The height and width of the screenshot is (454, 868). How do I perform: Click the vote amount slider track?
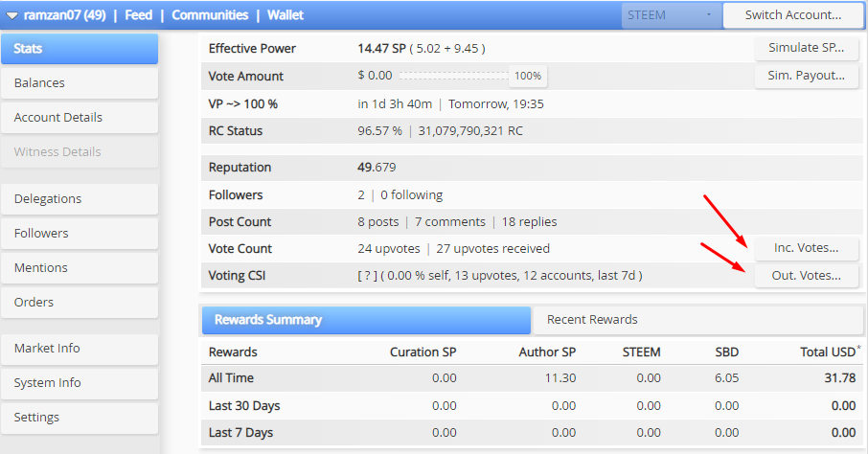point(454,76)
